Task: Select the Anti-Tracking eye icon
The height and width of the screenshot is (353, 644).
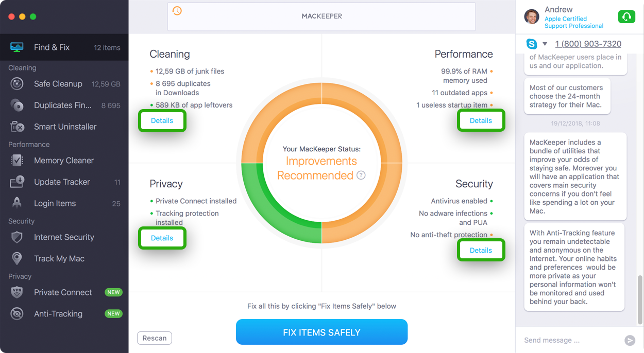Action: coord(17,314)
